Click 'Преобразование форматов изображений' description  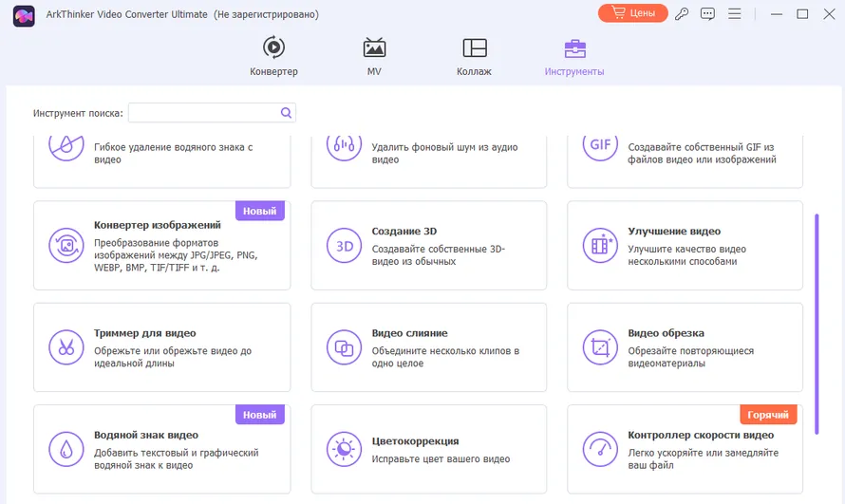point(176,255)
